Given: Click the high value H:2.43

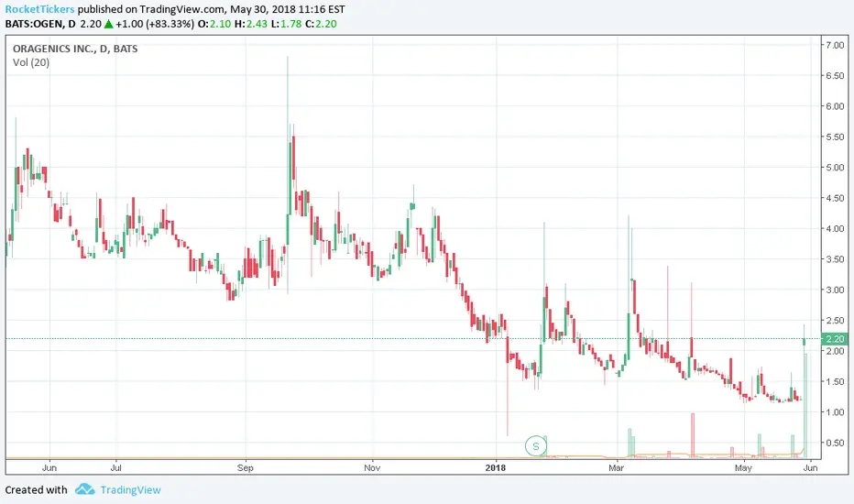Looking at the screenshot, I should [x=251, y=24].
